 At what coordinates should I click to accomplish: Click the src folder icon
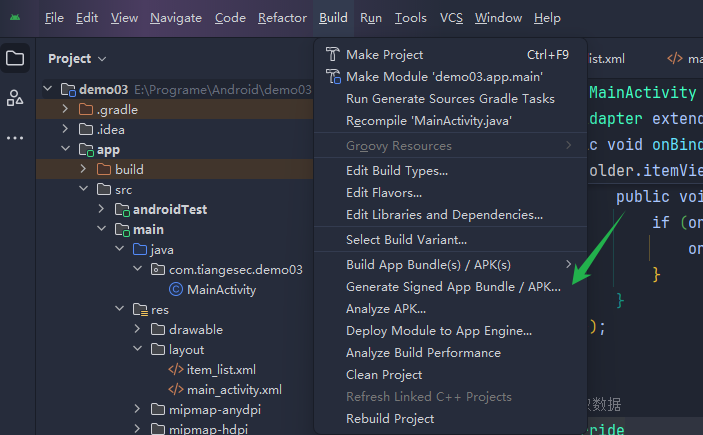[104, 190]
